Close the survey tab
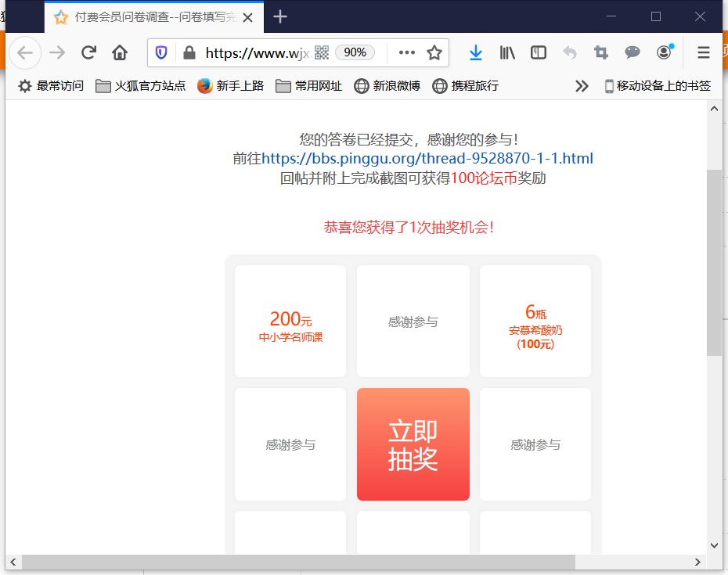The width and height of the screenshot is (728, 575). click(x=248, y=18)
